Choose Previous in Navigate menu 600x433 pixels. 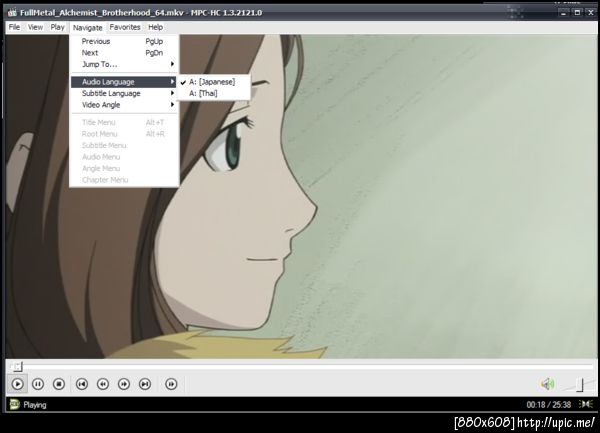[x=124, y=41]
